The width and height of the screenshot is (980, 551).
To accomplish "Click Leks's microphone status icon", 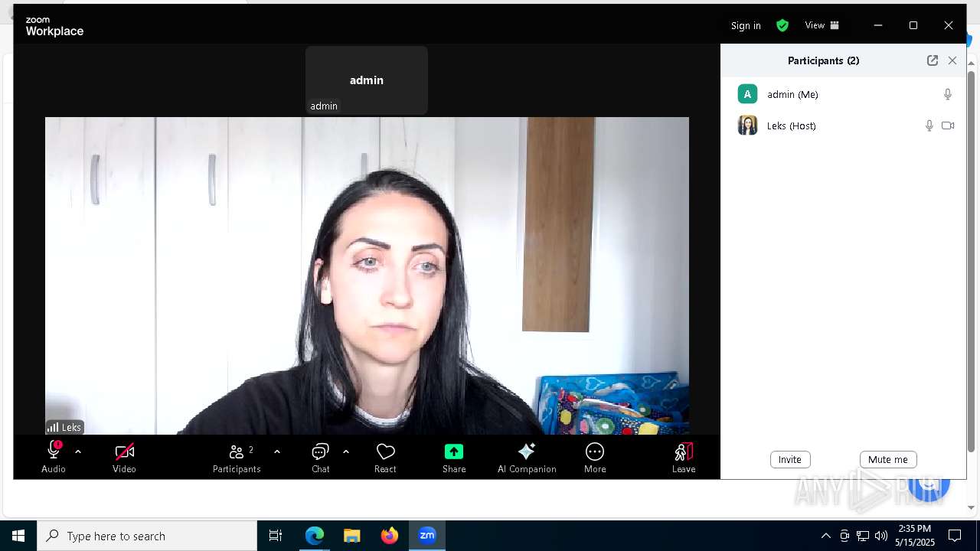I will point(929,126).
